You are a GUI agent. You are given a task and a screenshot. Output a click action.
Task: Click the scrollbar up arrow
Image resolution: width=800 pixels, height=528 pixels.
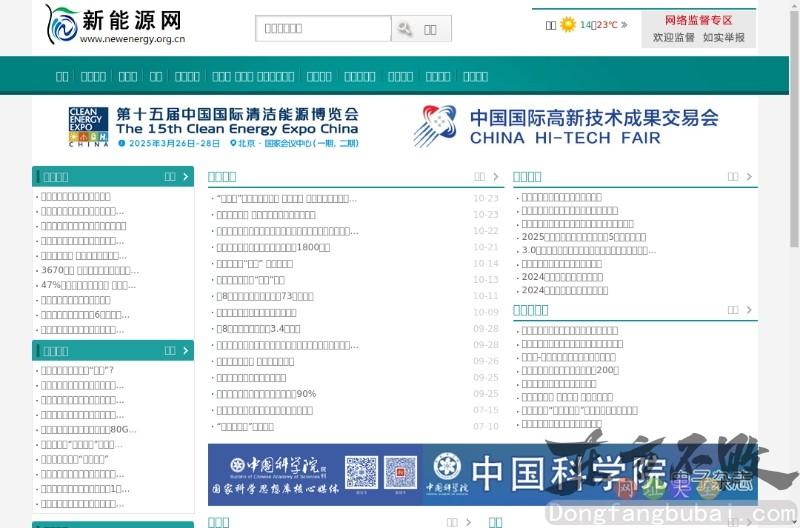coord(795,4)
